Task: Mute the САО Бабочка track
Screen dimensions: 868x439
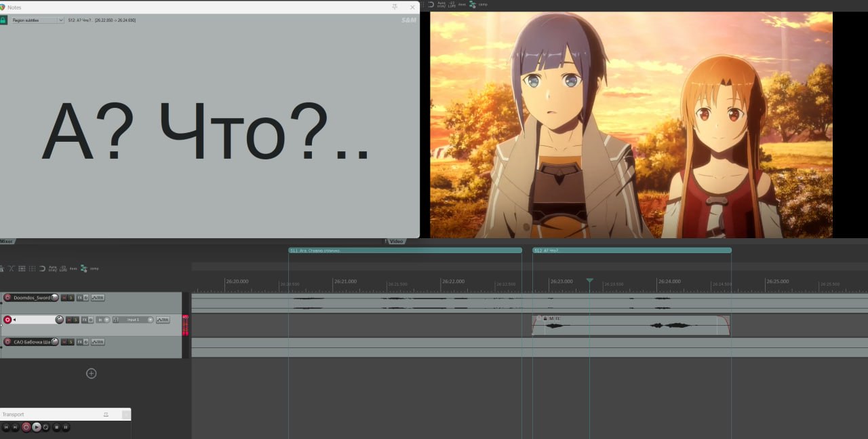Action: point(64,342)
